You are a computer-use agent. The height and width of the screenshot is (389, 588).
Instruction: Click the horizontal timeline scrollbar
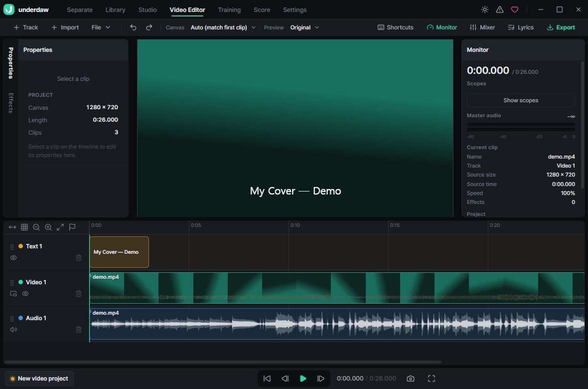coord(223,362)
